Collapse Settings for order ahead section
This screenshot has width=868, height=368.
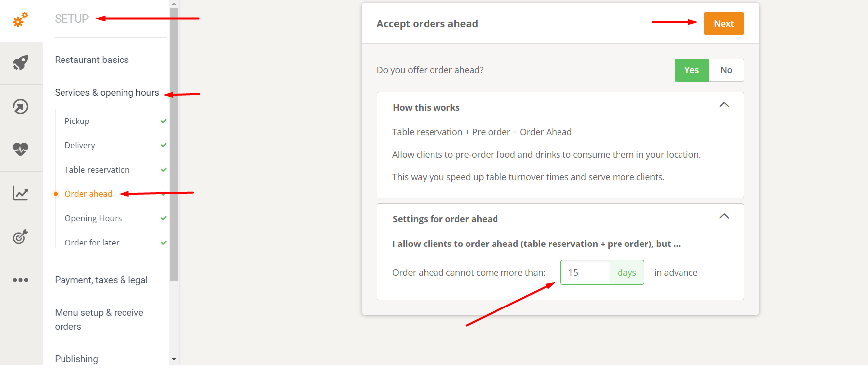coord(724,216)
